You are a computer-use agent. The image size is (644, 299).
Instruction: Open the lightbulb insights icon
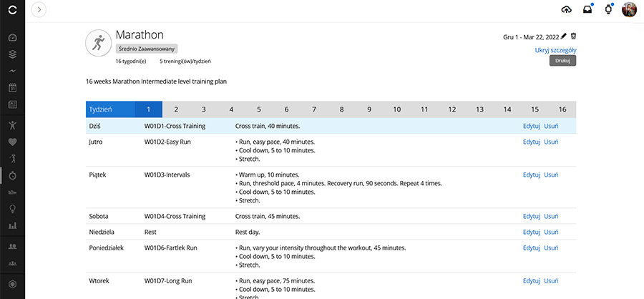tap(12, 209)
